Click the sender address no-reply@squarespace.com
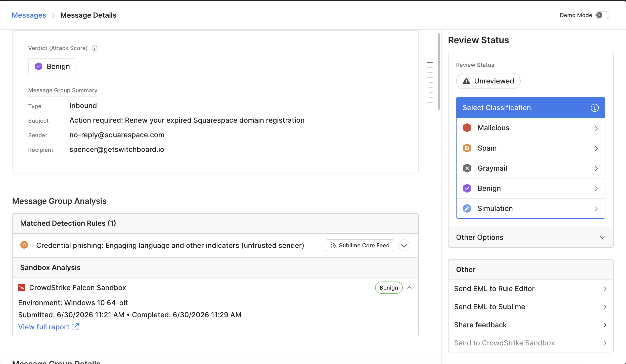The height and width of the screenshot is (364, 626). 117,135
